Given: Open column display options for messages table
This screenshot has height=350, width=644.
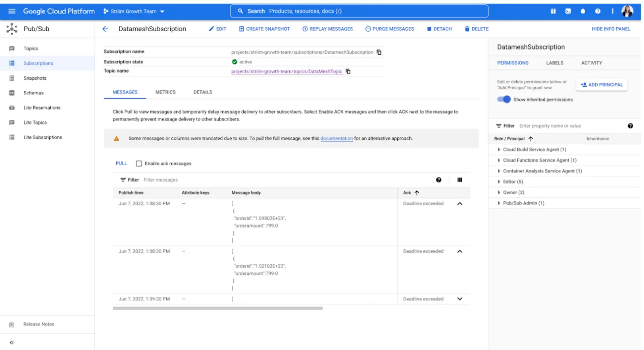Looking at the screenshot, I should pyautogui.click(x=459, y=180).
